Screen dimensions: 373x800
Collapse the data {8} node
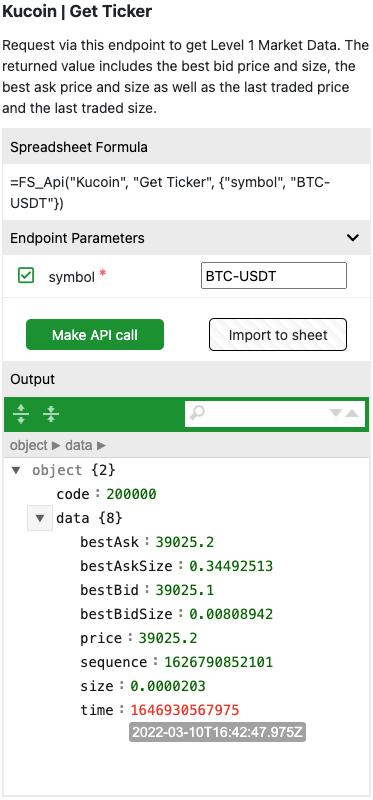[40, 518]
